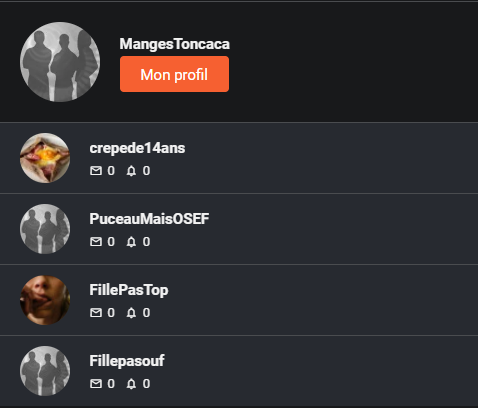Click the Fillepasouf silhouette avatar
The width and height of the screenshot is (478, 408).
coord(45,371)
